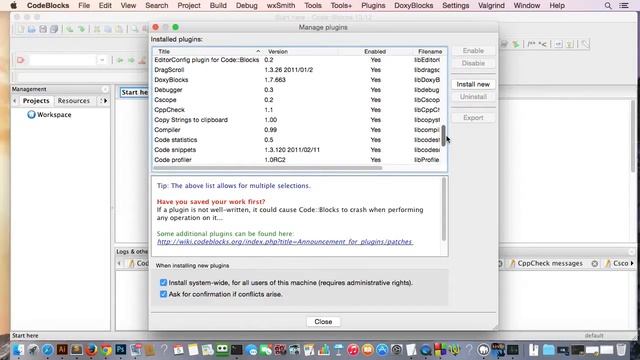Launch Adobe Illustrator from the dock
The width and height of the screenshot is (640, 360).
click(x=62, y=350)
